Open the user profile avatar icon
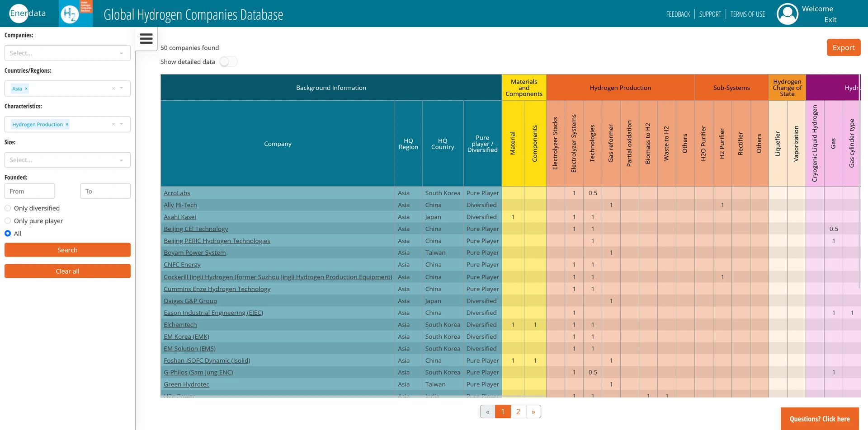 point(787,14)
